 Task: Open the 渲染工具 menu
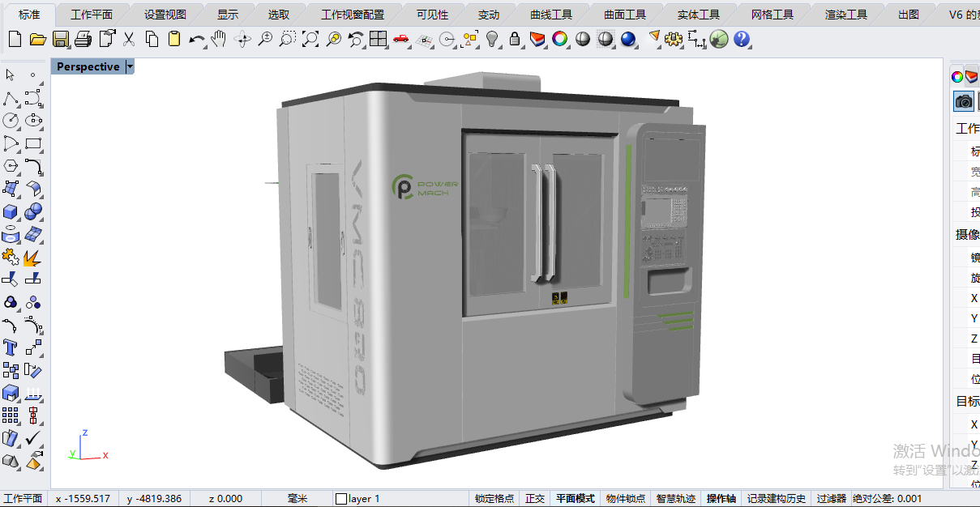click(x=845, y=13)
